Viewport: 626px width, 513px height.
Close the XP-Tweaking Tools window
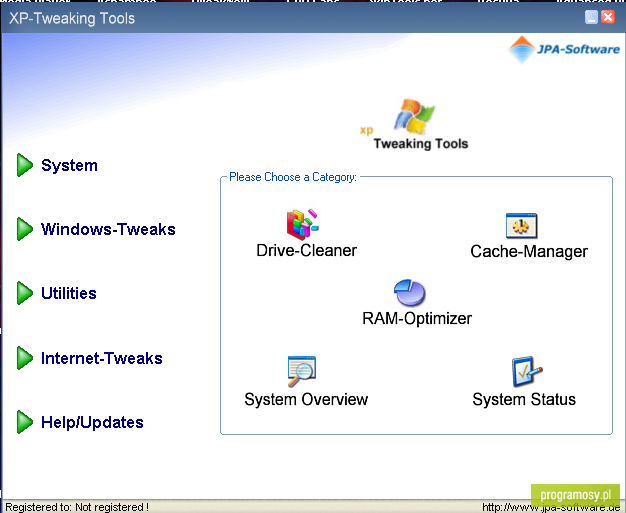(x=608, y=18)
